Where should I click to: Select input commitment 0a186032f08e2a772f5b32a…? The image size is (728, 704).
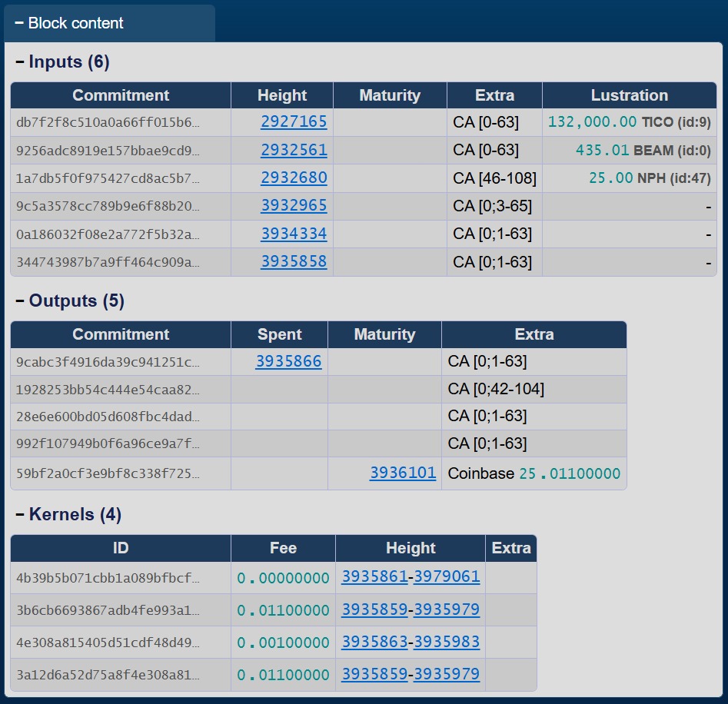click(x=108, y=234)
